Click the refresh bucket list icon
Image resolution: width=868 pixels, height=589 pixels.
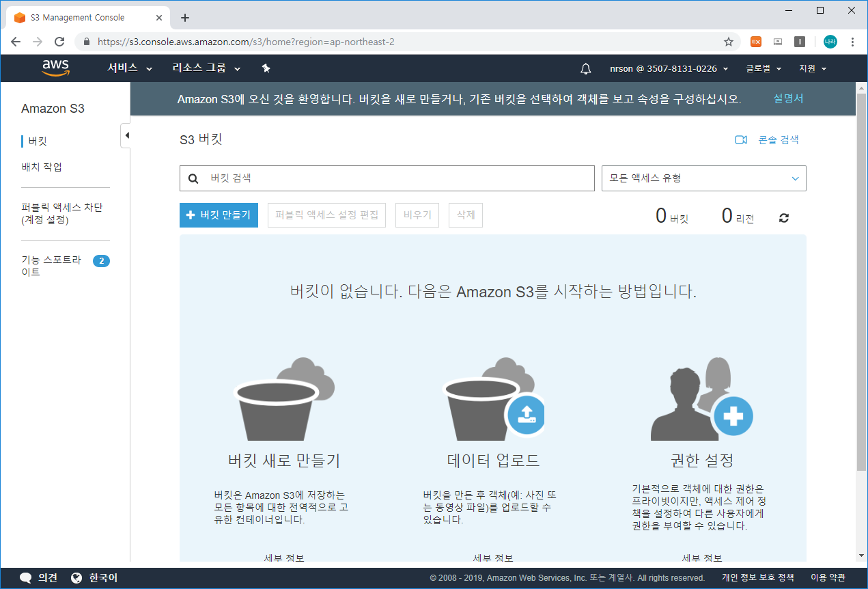(x=783, y=217)
